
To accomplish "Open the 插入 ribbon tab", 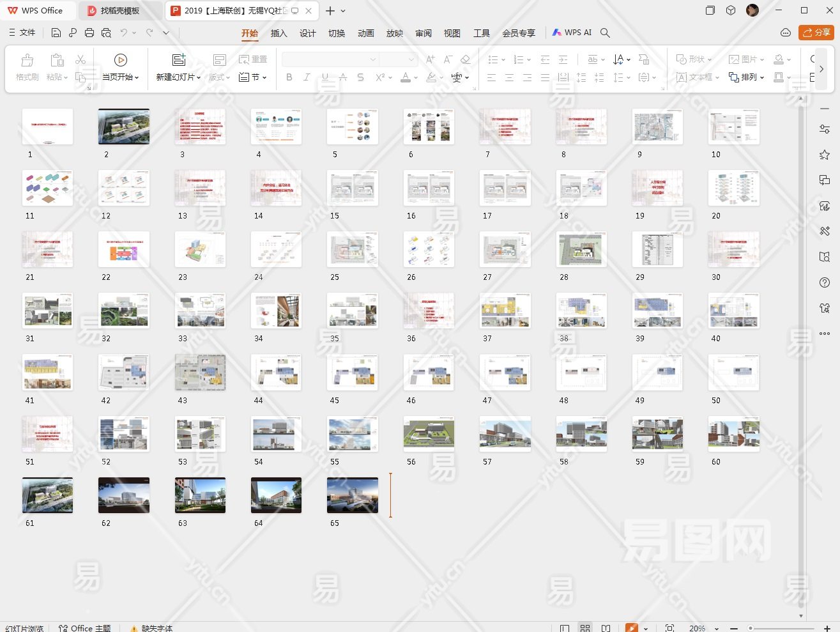I will (279, 33).
